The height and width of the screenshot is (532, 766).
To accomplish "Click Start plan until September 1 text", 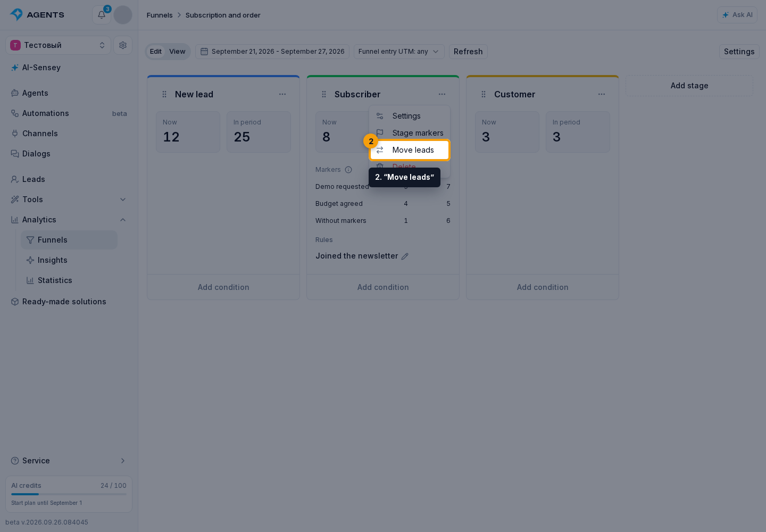I will tap(47, 503).
